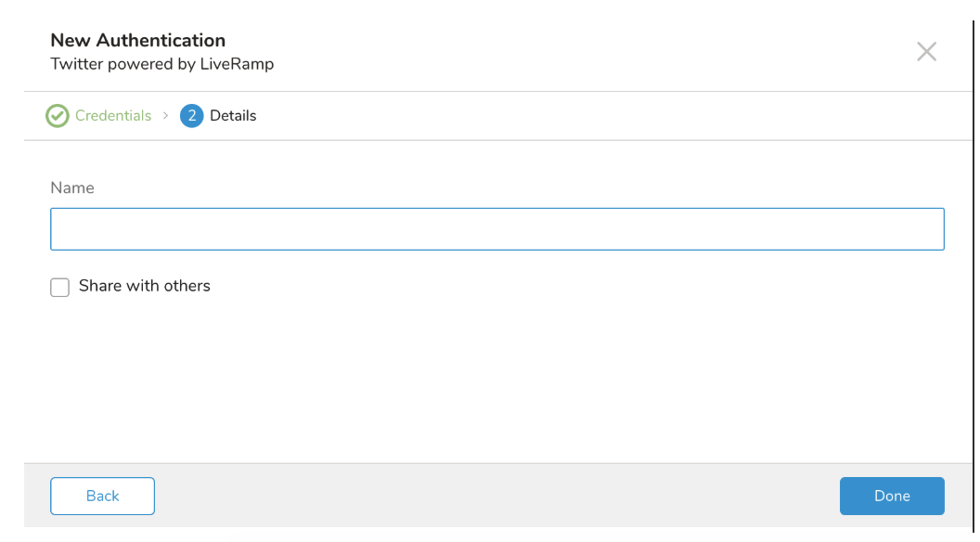Click empty steps bar area right of Details
Viewport: 980px width, 542px height.
tap(603, 116)
